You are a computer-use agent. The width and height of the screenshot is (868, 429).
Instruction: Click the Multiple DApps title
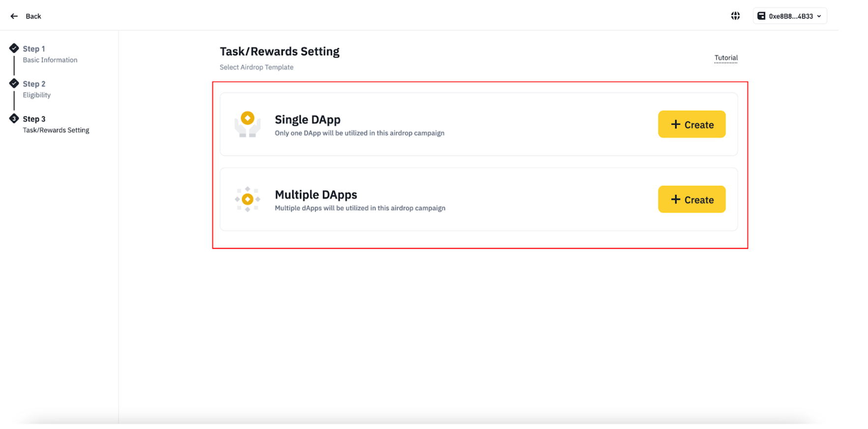(x=316, y=194)
